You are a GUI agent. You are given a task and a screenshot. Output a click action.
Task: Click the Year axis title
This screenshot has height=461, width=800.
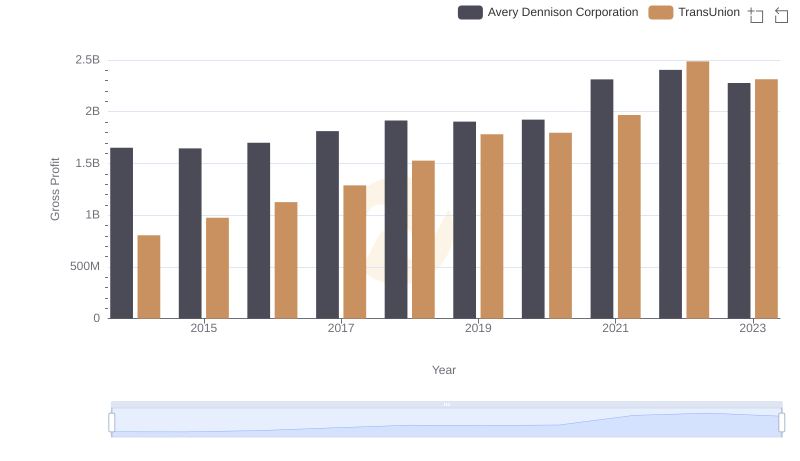coord(444,370)
